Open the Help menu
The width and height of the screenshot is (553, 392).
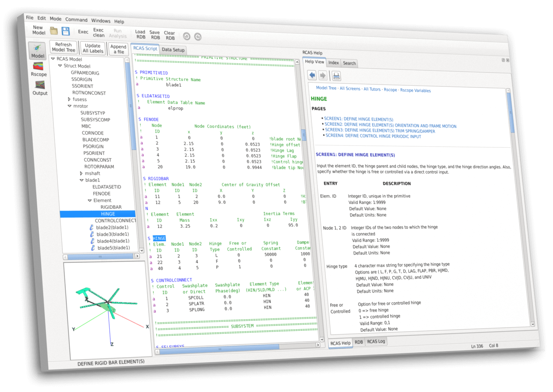pyautogui.click(x=119, y=22)
